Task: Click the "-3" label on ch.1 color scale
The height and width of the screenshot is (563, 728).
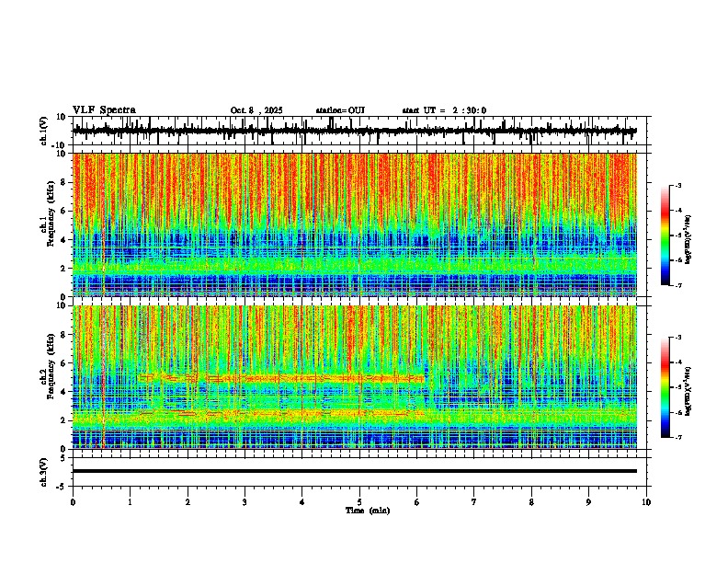Action: [x=677, y=185]
